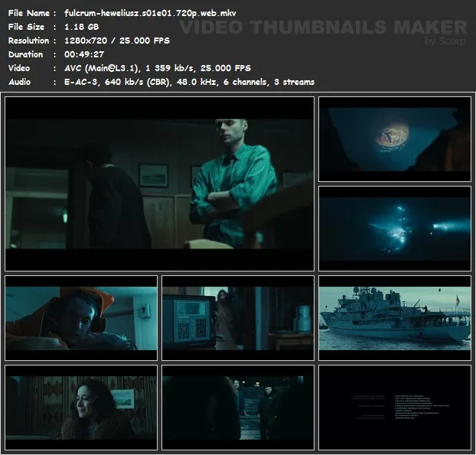476x455 pixels.
Task: Select the E-AC-3 audio details line
Action: [x=184, y=82]
